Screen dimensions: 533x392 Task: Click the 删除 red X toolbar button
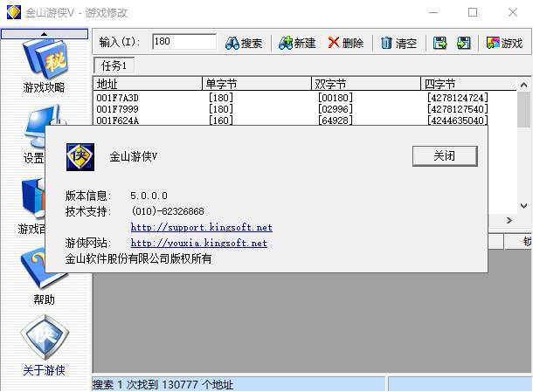point(346,43)
